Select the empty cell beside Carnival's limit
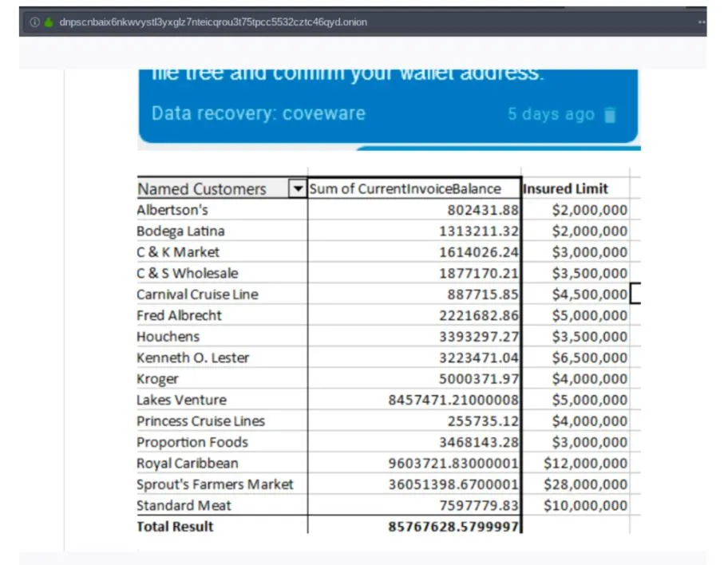 pyautogui.click(x=635, y=294)
